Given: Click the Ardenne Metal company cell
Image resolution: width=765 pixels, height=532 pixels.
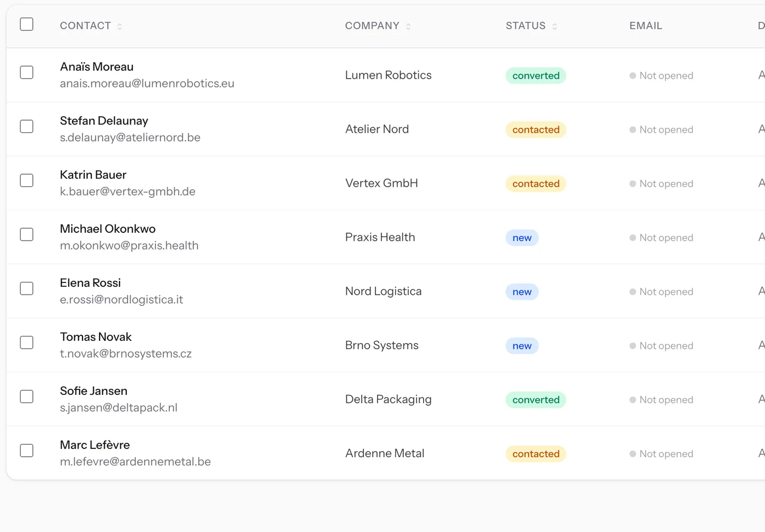Looking at the screenshot, I should coord(385,453).
